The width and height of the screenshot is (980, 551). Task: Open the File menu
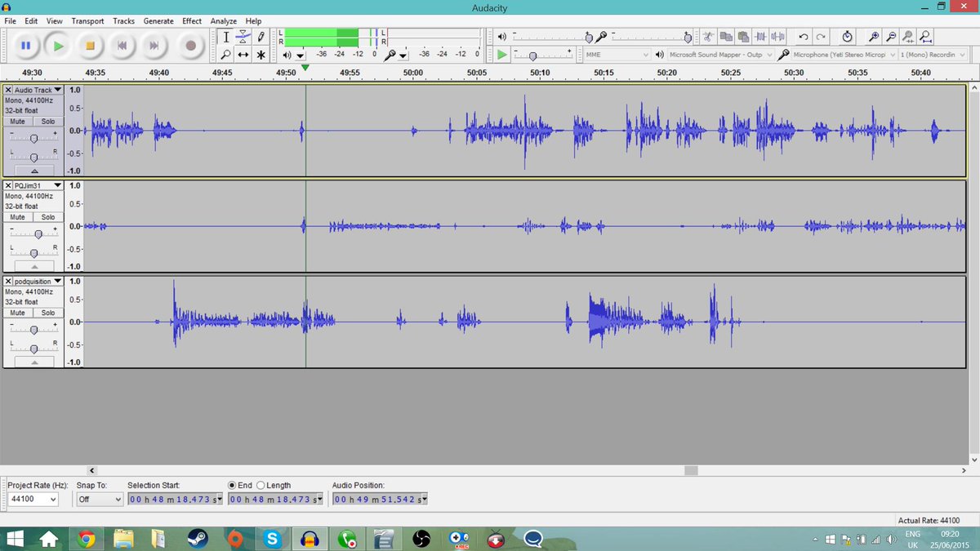(10, 20)
